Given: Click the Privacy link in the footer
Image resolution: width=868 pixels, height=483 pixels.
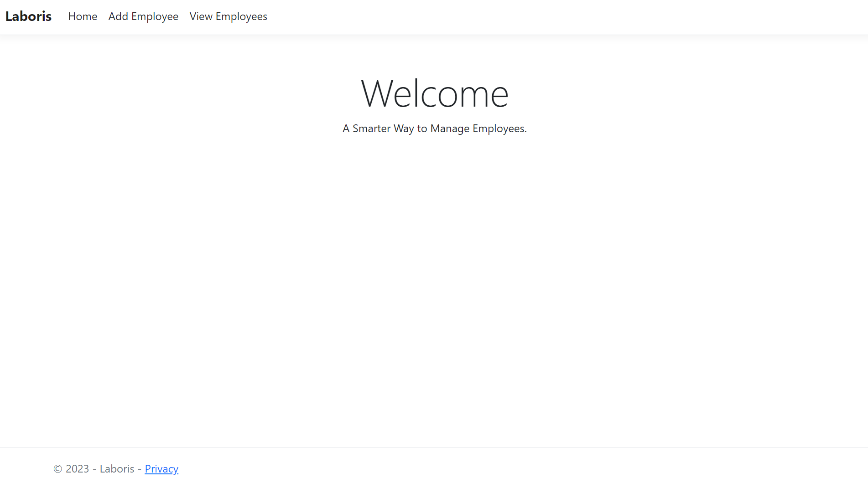Looking at the screenshot, I should click(161, 469).
